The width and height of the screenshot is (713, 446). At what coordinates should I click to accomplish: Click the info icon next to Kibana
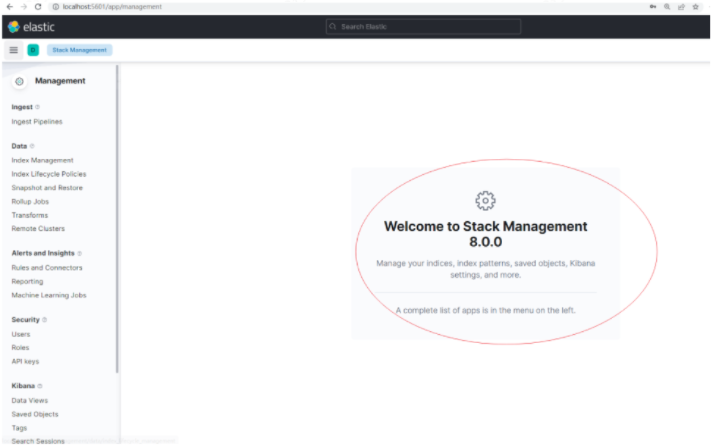pyautogui.click(x=40, y=386)
